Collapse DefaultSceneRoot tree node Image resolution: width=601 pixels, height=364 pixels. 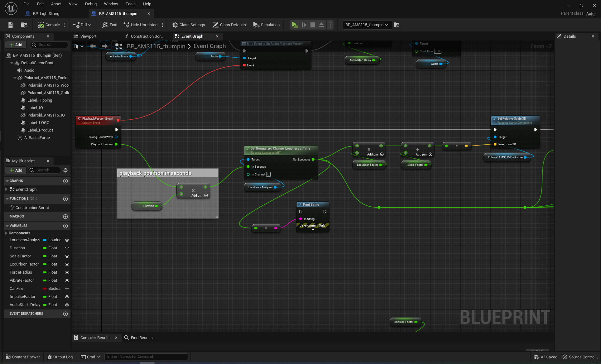(x=12, y=63)
